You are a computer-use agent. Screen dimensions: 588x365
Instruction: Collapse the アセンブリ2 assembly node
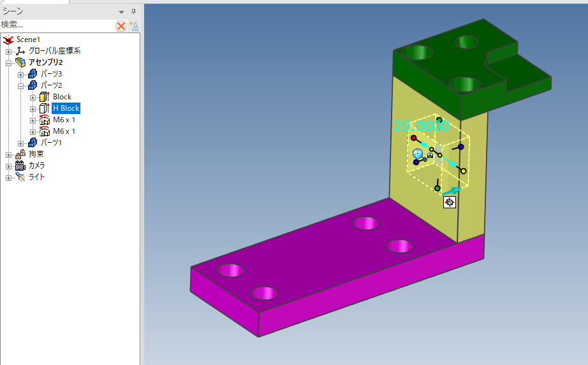[x=9, y=62]
